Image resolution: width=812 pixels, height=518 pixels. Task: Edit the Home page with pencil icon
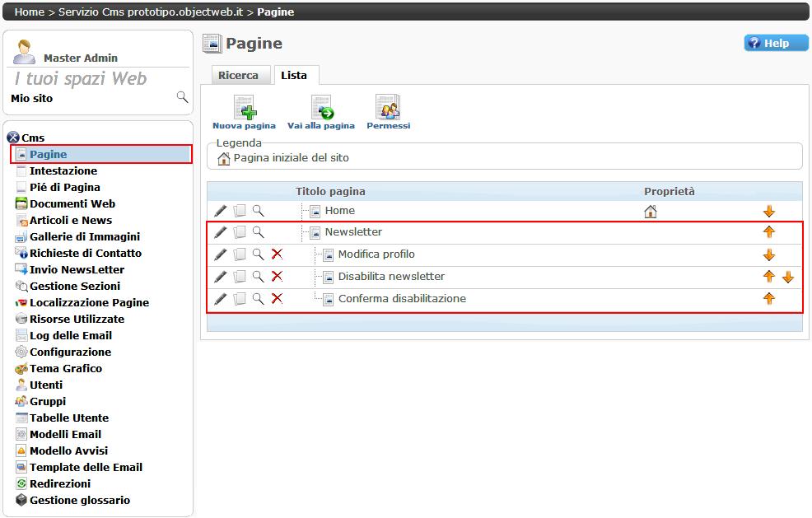220,211
